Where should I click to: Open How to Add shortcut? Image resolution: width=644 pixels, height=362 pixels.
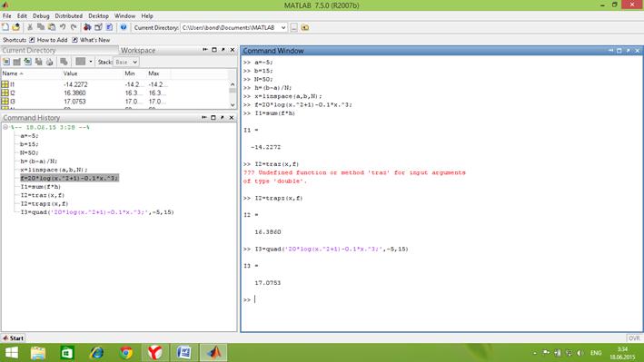(x=48, y=40)
